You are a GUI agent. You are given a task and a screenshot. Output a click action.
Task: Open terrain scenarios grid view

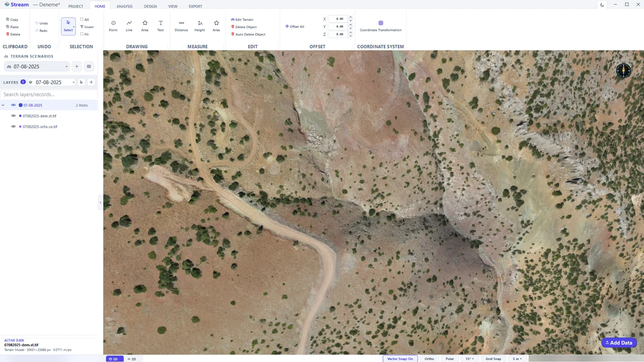click(x=89, y=66)
